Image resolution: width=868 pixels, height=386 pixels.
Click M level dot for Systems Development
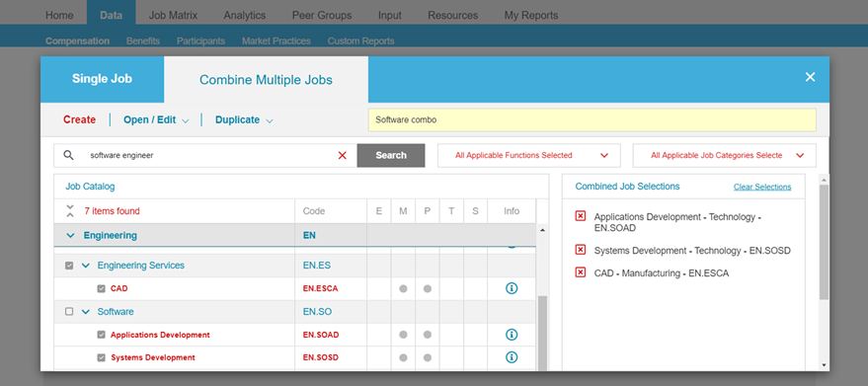point(403,357)
